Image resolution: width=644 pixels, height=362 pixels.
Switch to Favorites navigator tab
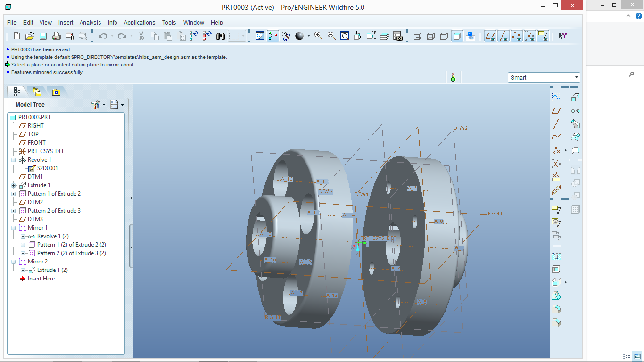(56, 91)
